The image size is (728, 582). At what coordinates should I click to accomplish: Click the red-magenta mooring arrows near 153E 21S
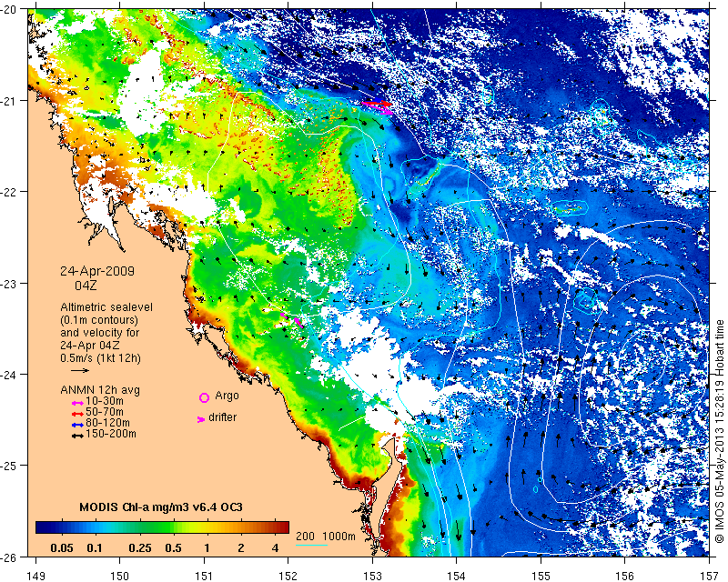378,107
